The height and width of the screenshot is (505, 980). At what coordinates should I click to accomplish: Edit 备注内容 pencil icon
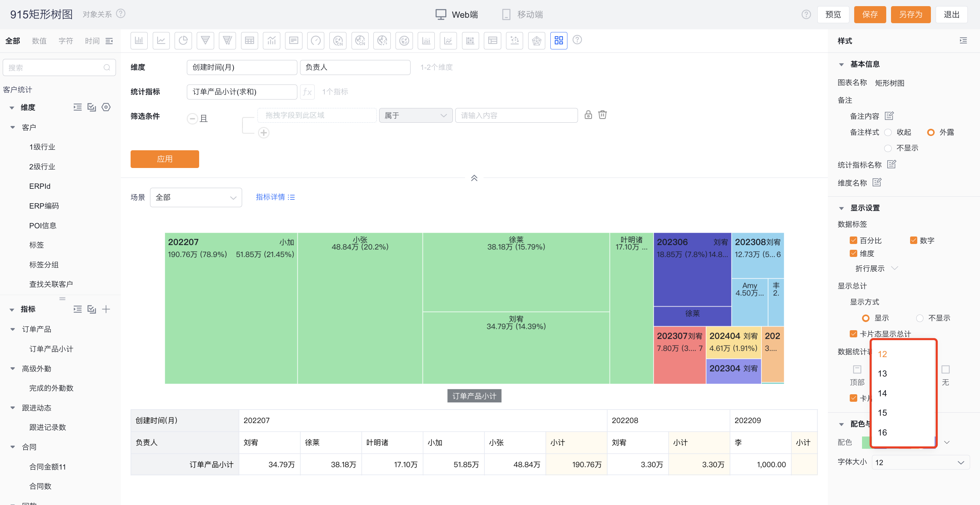pos(889,116)
